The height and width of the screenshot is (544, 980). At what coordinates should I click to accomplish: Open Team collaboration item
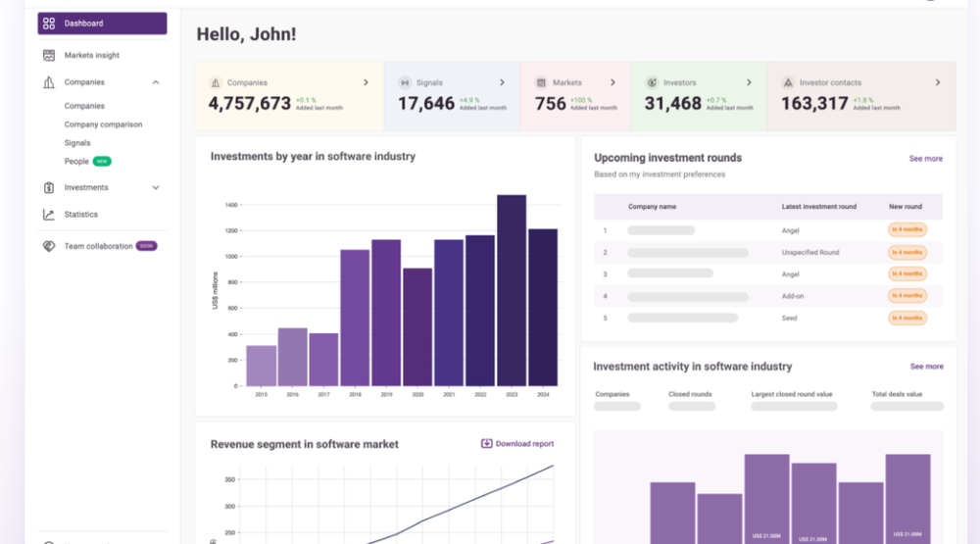tap(98, 246)
